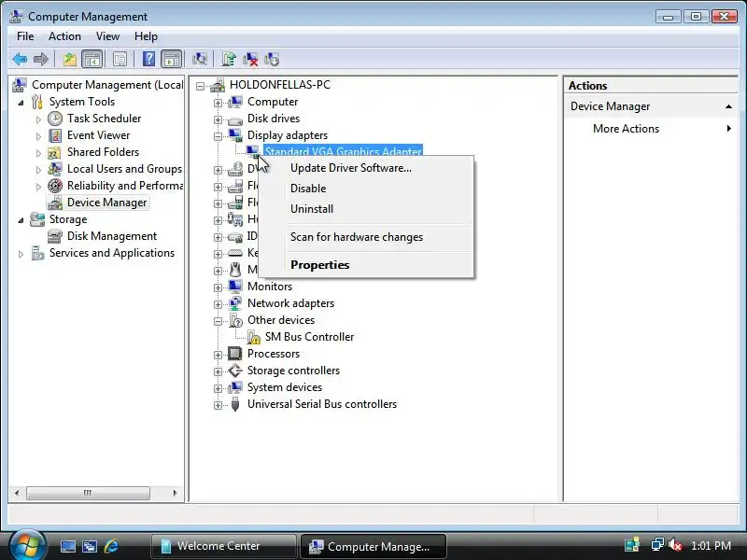The height and width of the screenshot is (560, 747).
Task: Click the blue Back arrow in toolbar
Action: pos(20,60)
